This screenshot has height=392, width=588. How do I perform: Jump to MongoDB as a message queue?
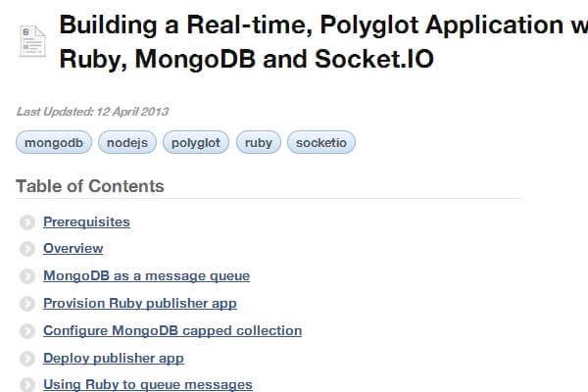(x=146, y=276)
